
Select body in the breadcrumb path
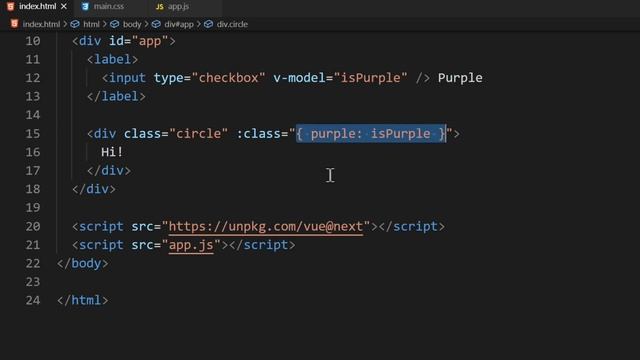pos(132,24)
